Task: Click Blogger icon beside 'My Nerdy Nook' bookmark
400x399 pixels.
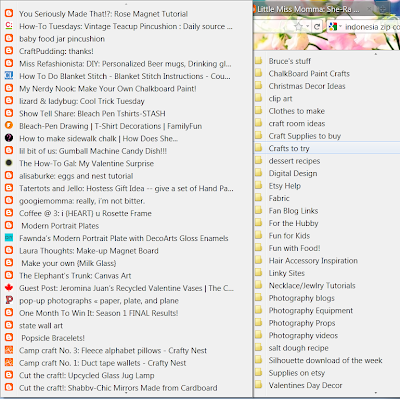Action: click(x=9, y=88)
